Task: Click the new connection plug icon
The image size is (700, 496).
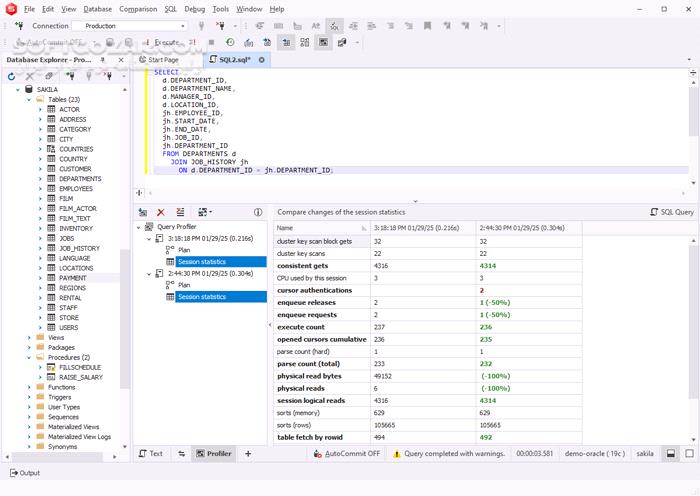Action: pos(19,26)
